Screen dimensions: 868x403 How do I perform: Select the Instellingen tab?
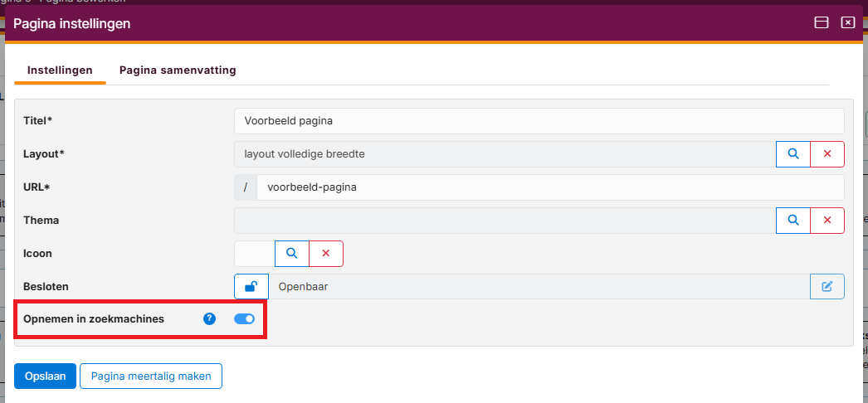[60, 70]
